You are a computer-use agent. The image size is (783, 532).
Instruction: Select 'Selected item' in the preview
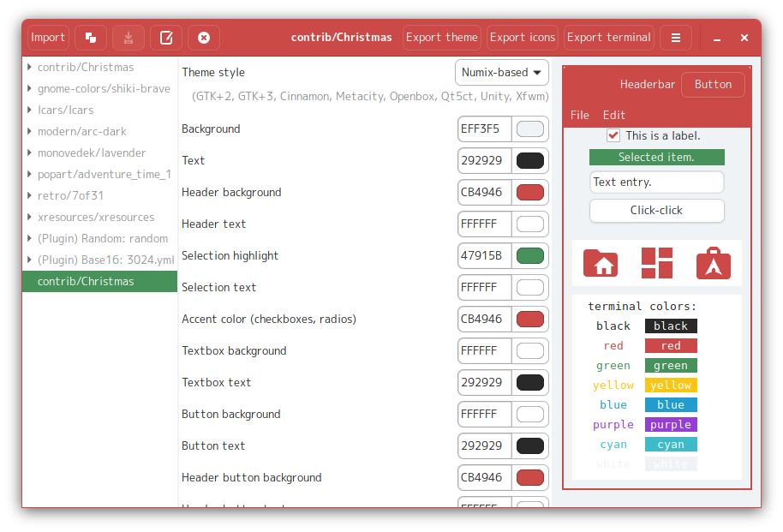(x=656, y=158)
